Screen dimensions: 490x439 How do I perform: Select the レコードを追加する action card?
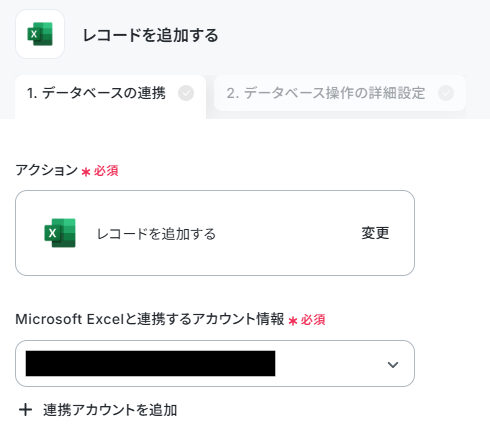(x=215, y=233)
